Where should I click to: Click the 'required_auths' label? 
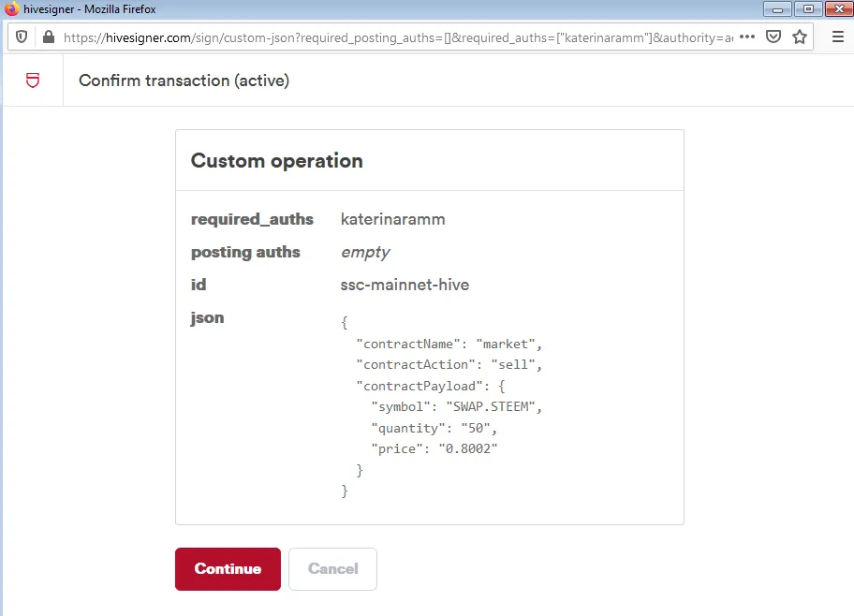(252, 219)
